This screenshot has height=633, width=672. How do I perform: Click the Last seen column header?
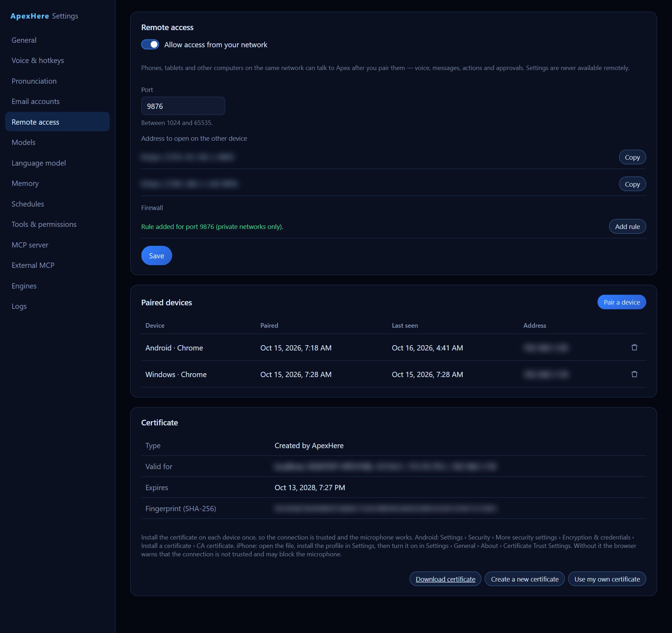click(405, 325)
